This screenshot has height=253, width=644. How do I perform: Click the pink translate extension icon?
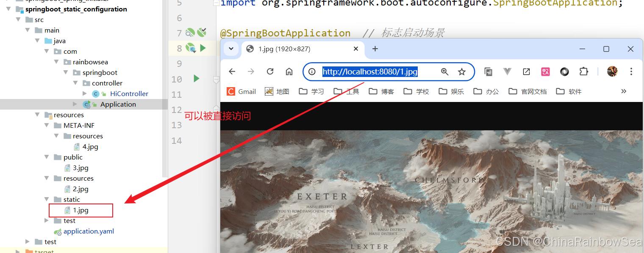point(545,72)
